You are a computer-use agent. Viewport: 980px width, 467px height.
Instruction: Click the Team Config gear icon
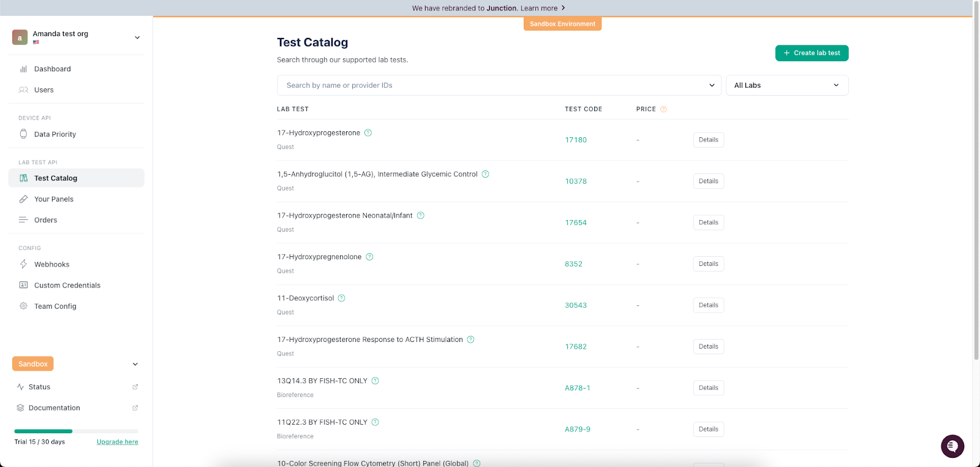coord(23,306)
